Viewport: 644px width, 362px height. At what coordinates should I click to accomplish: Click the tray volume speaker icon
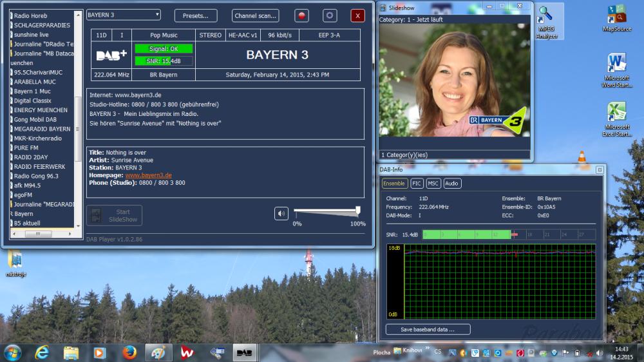tap(600, 353)
